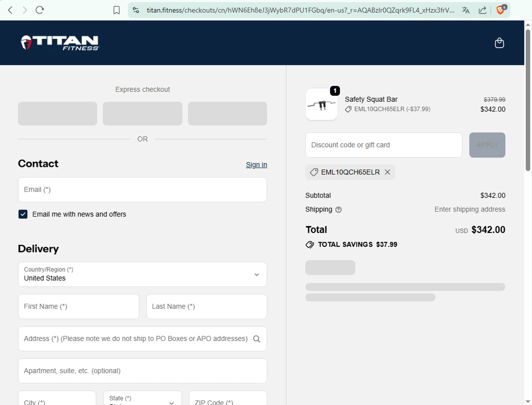
Task: Open the shipping help question mark
Action: 338,210
